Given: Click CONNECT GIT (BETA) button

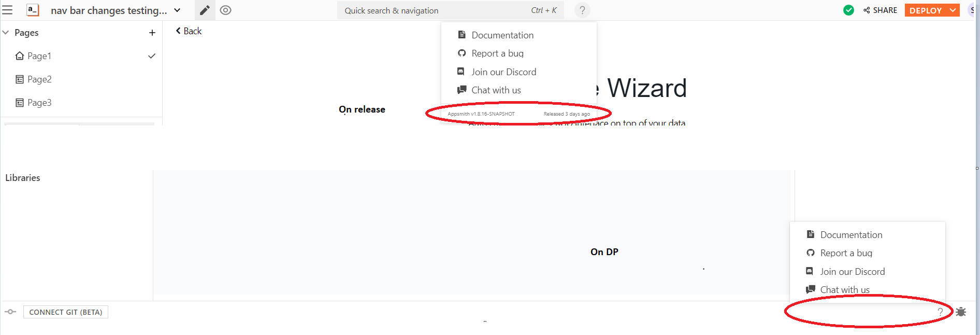Looking at the screenshot, I should [66, 312].
